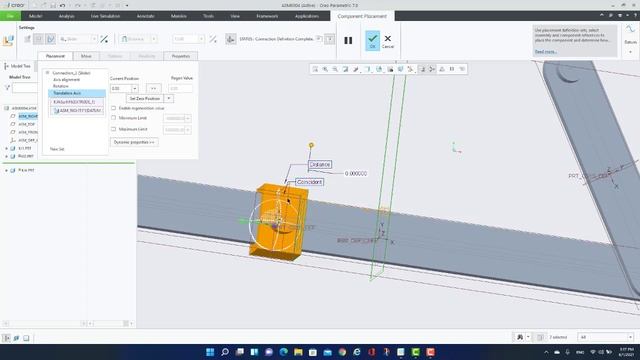The width and height of the screenshot is (640, 360).
Task: Select ASM_RIGHT datum plane in model tree
Action: point(28,116)
